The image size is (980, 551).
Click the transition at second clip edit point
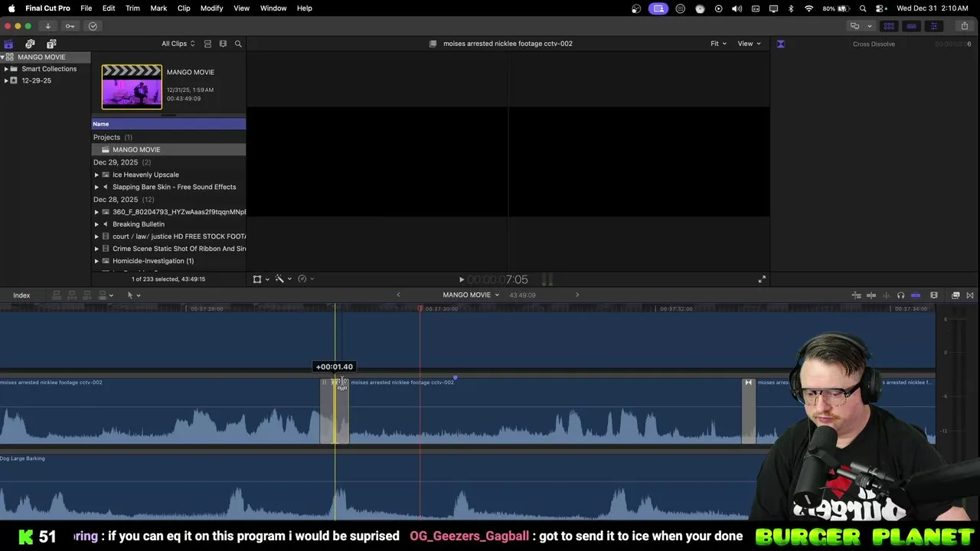point(748,411)
